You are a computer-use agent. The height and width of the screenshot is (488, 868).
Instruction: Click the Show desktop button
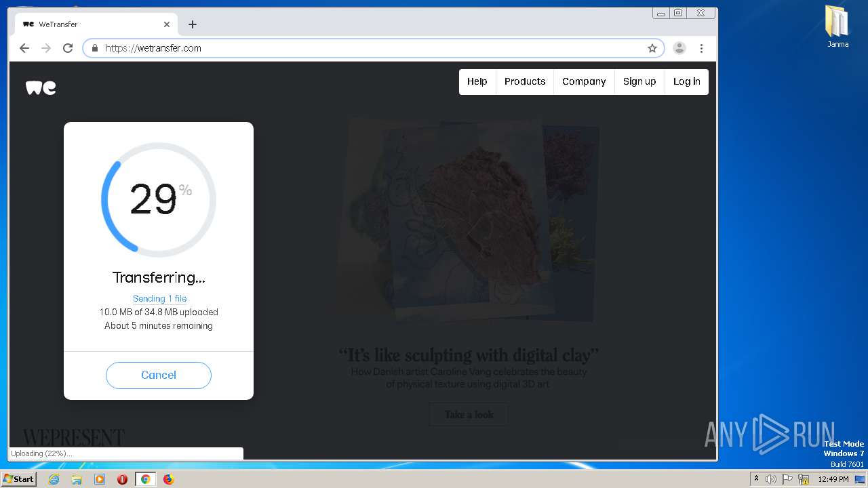tap(861, 479)
